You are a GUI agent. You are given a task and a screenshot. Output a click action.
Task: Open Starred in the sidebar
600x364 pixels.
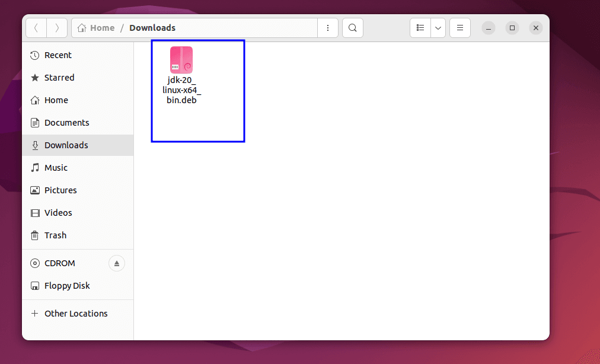pyautogui.click(x=78, y=78)
